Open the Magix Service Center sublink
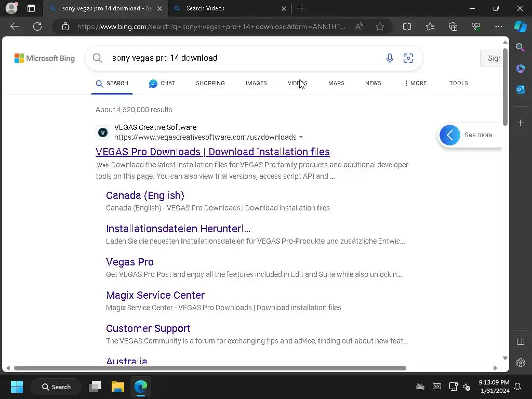532x399 pixels. tap(155, 295)
